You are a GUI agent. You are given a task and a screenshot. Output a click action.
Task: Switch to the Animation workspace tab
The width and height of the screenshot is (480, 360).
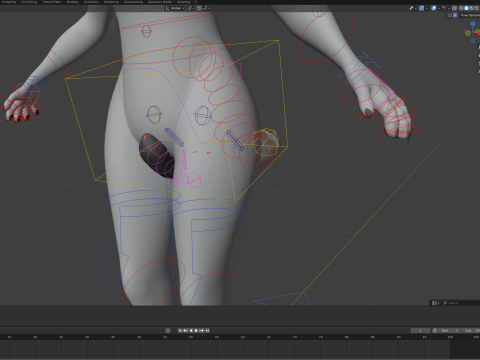pos(91,2)
